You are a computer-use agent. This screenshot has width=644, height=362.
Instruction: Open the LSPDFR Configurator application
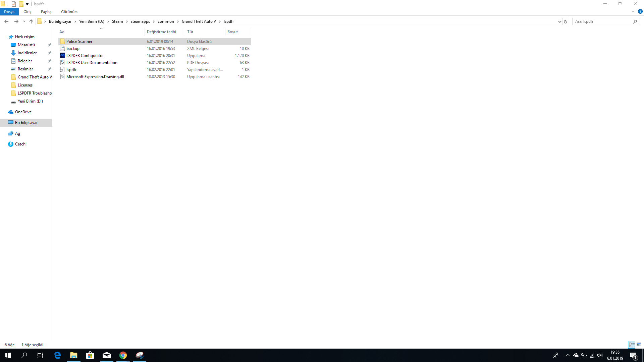85,56
